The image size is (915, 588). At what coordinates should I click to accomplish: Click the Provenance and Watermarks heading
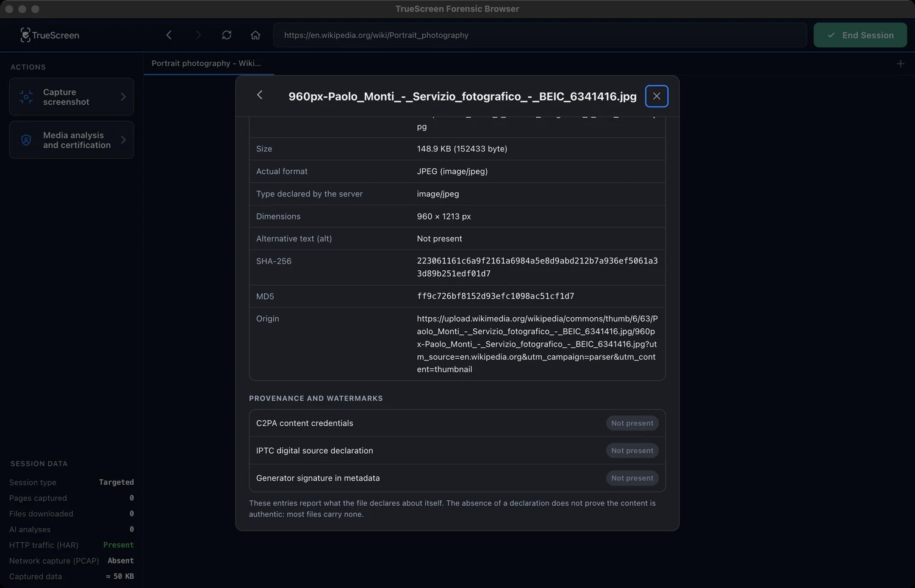[316, 398]
